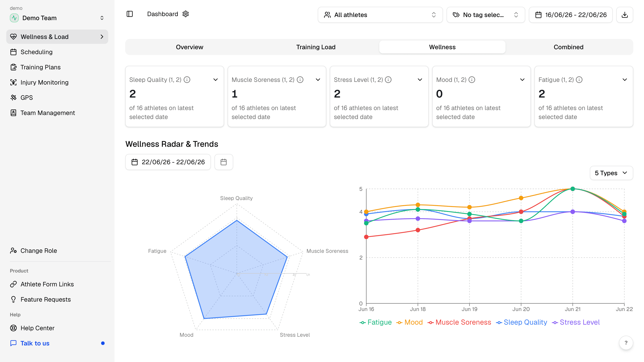The image size is (644, 362).
Task: Open Injury Monitoring in the sidebar
Action: pyautogui.click(x=57, y=82)
